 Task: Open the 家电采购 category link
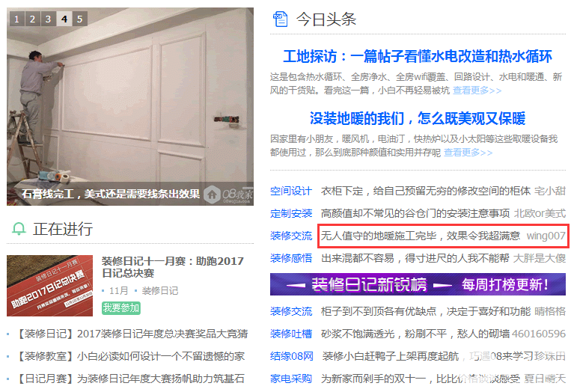coord(291,379)
